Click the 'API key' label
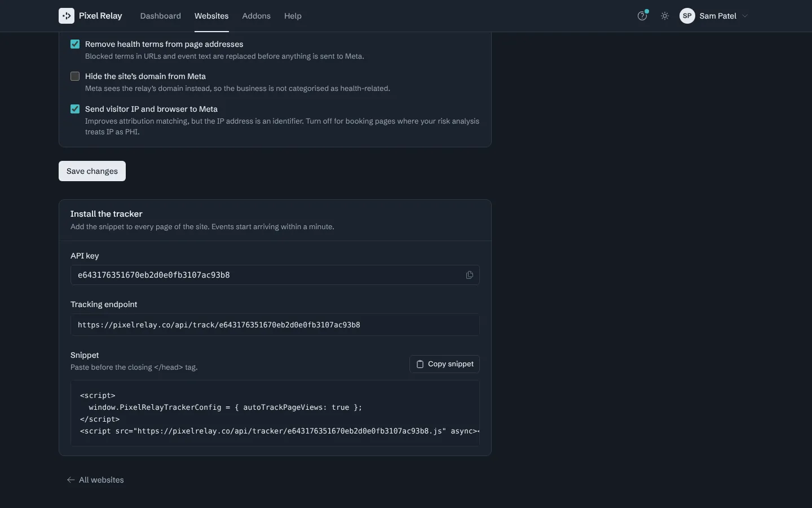 [85, 256]
